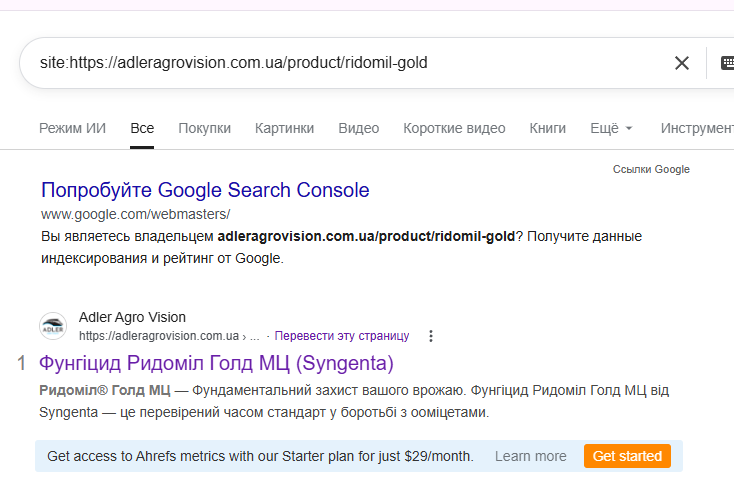Open Фунгіцид Ридоміл Голд МЦ (Syngenta) result
Screen dimensions: 734x498
click(216, 363)
